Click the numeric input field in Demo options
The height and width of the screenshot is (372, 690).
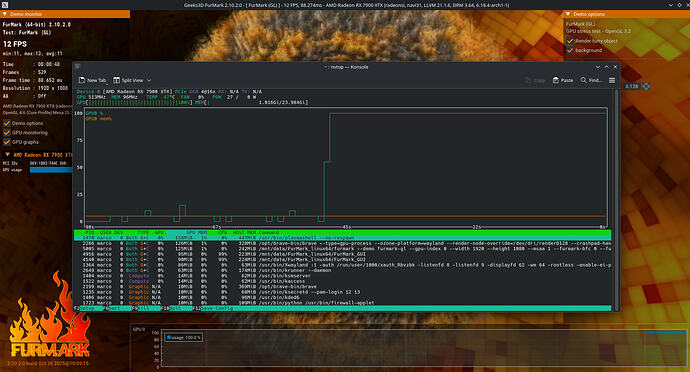pyautogui.click(x=631, y=86)
